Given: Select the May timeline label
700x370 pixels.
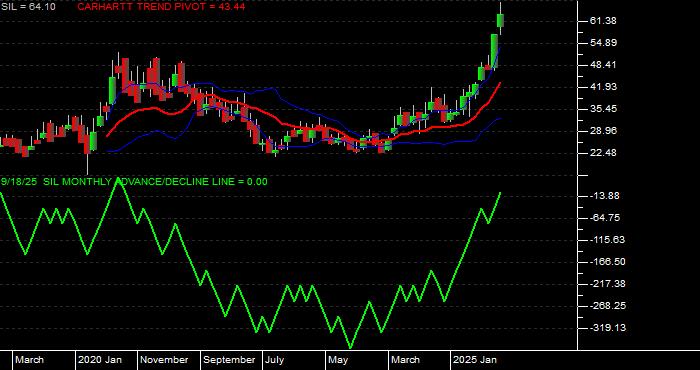Looking at the screenshot, I should (x=338, y=360).
